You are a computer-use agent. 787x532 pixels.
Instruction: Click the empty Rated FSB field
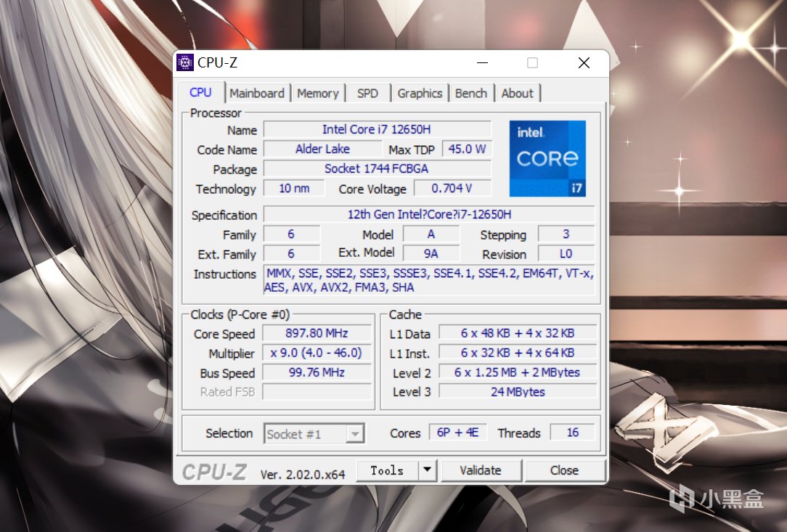(317, 391)
